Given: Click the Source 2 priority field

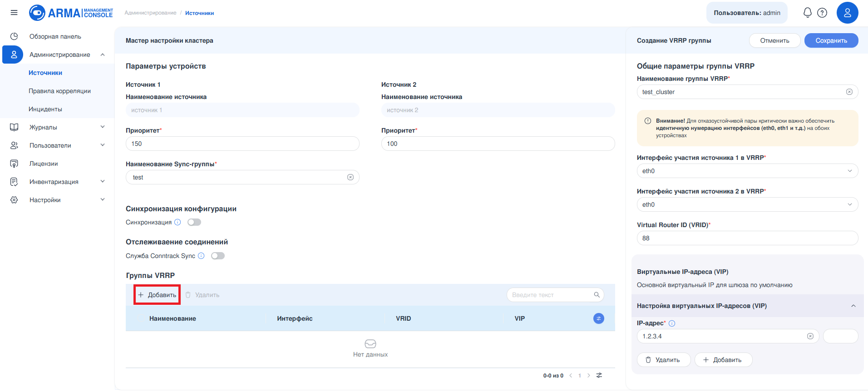Looking at the screenshot, I should click(x=498, y=144).
